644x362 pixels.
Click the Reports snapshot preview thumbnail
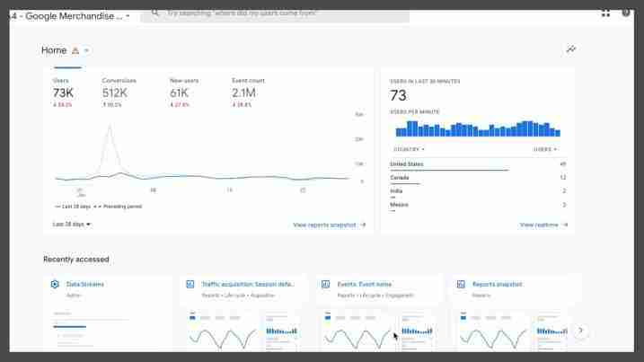514,331
